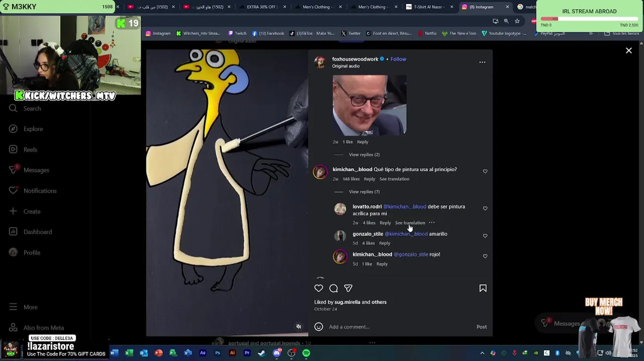This screenshot has width=644, height=361.
Task: Open Excel from taskbar
Action: point(129,353)
